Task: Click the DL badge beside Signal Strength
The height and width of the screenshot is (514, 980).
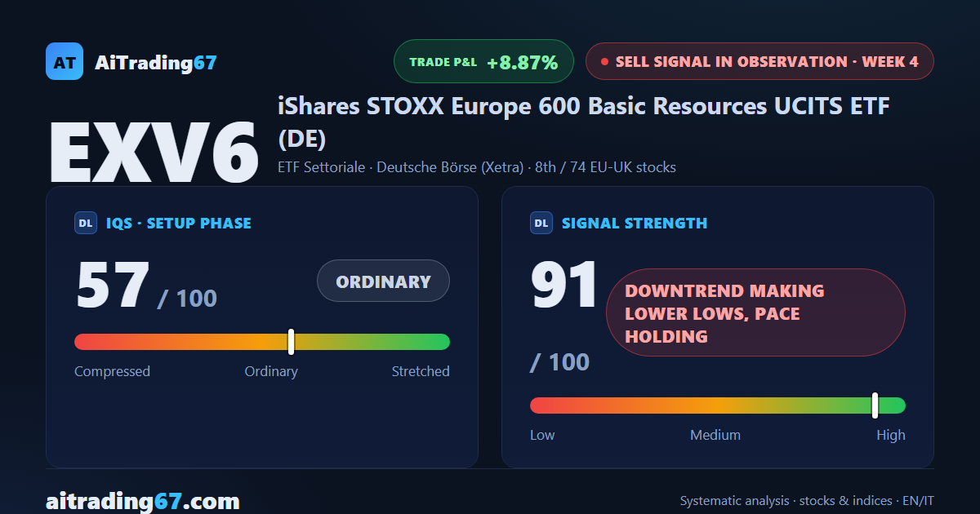Action: pos(541,223)
